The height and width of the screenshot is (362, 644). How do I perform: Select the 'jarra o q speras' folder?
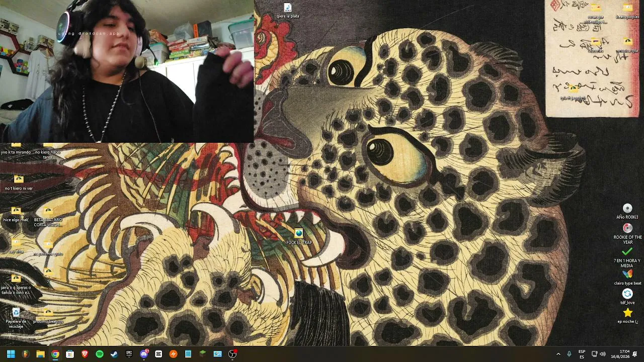pos(16,285)
